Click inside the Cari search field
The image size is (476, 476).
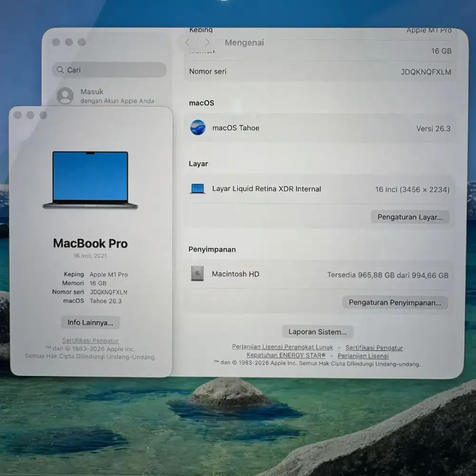point(109,69)
